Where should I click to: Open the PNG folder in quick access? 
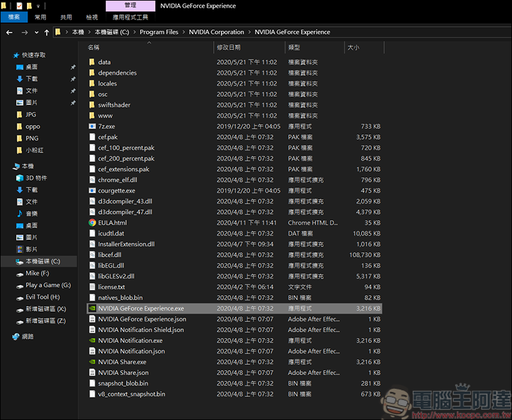click(31, 138)
